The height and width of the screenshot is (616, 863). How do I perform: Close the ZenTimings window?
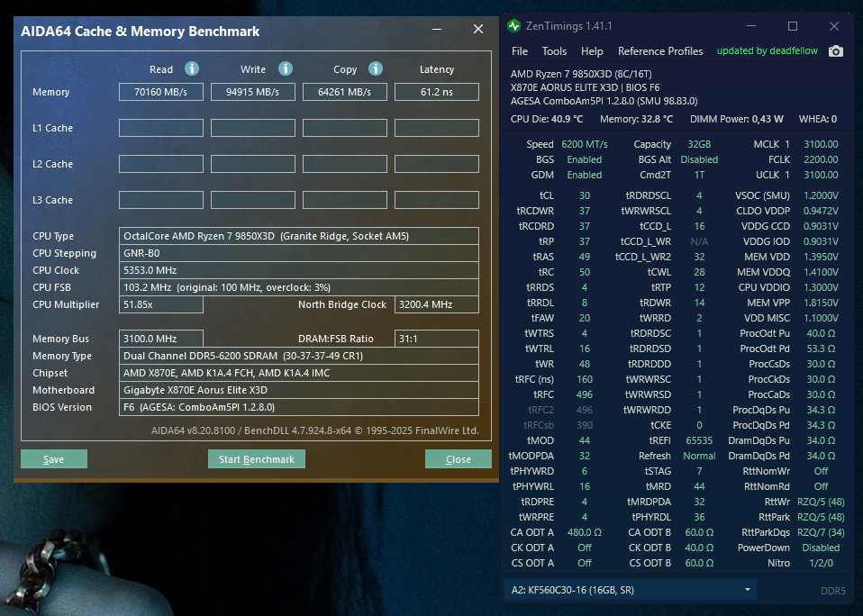click(834, 26)
